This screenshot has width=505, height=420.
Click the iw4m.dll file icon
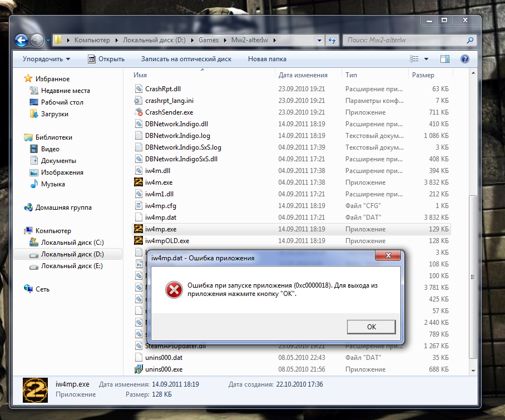[138, 170]
